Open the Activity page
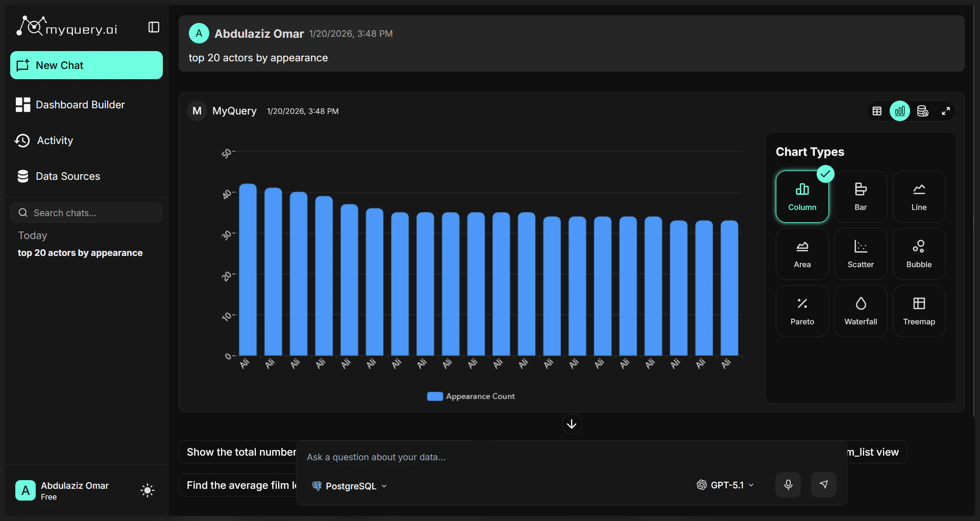 coord(44,140)
